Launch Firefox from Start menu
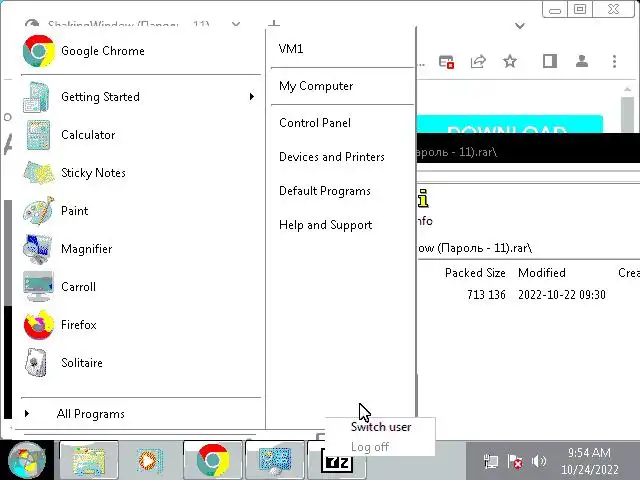Image resolution: width=640 pixels, height=480 pixels. coord(141,324)
